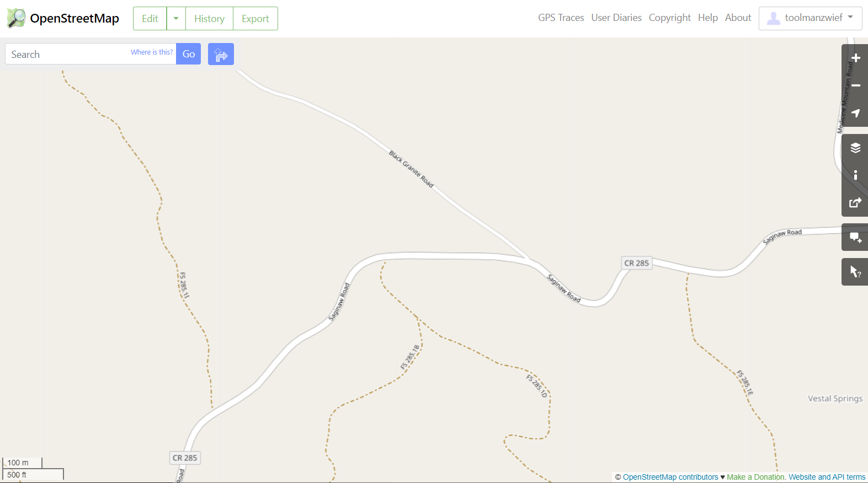Activate the query features tool
The image size is (868, 483).
click(x=855, y=272)
